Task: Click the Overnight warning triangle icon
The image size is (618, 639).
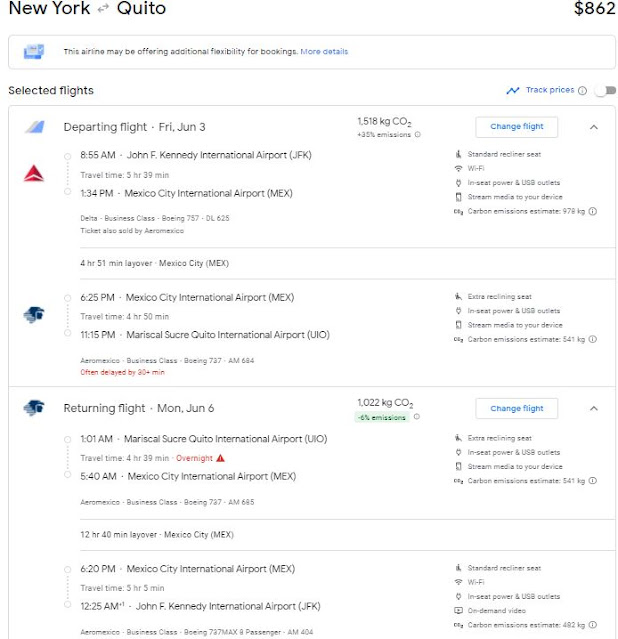Action: 220,458
